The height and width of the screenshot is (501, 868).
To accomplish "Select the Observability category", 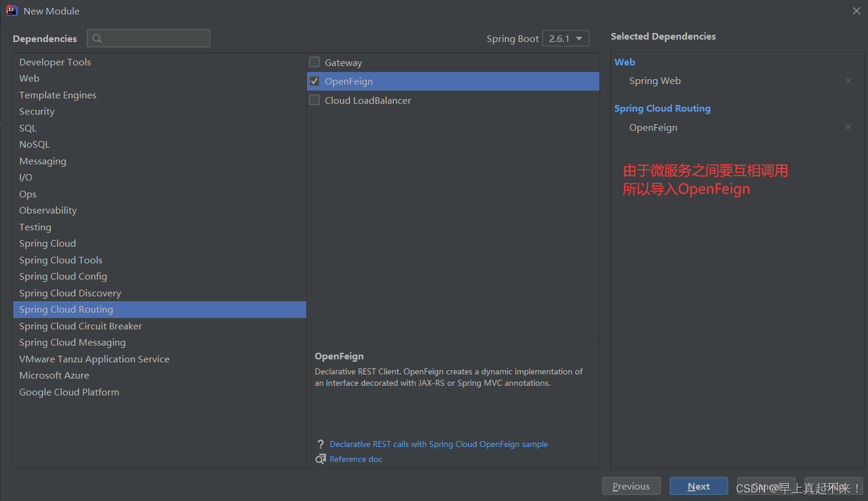I will [159, 211].
